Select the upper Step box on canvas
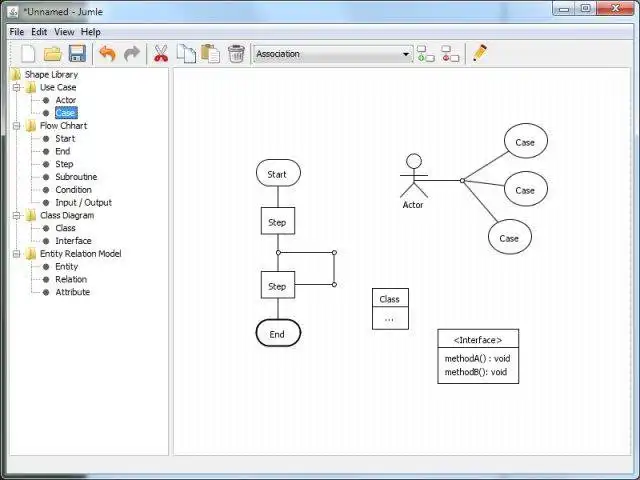Viewport: 640px width, 480px height. click(278, 221)
